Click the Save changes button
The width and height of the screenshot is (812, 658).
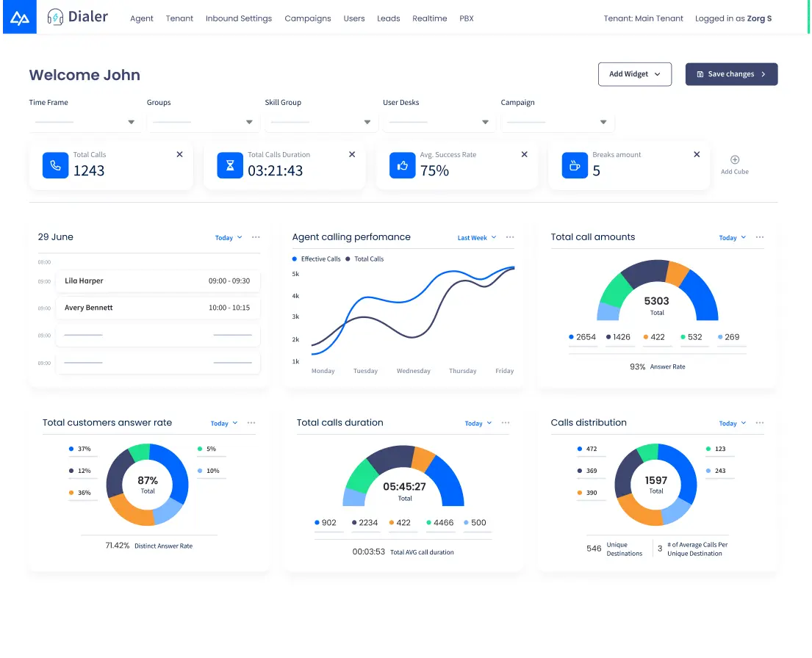pyautogui.click(x=731, y=74)
